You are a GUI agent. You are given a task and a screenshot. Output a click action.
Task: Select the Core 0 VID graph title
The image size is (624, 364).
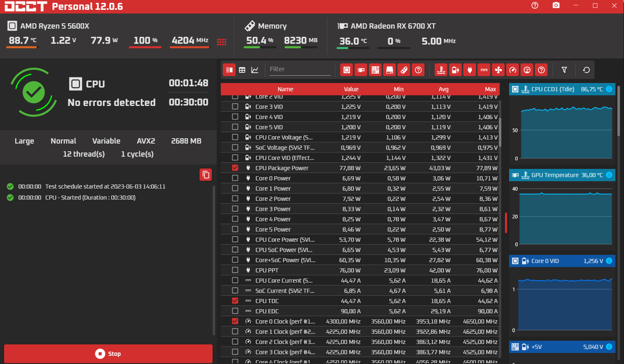point(545,261)
